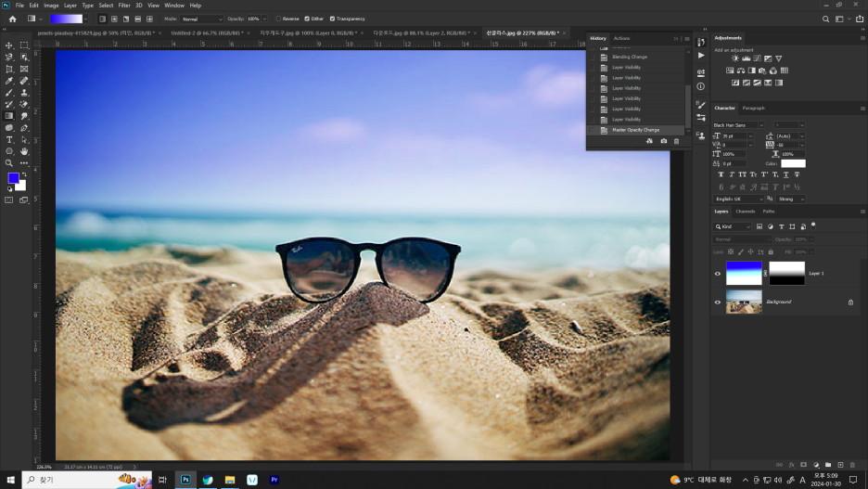The height and width of the screenshot is (489, 868).
Task: Open gradient Mode dropdown showing Normal
Action: point(202,19)
